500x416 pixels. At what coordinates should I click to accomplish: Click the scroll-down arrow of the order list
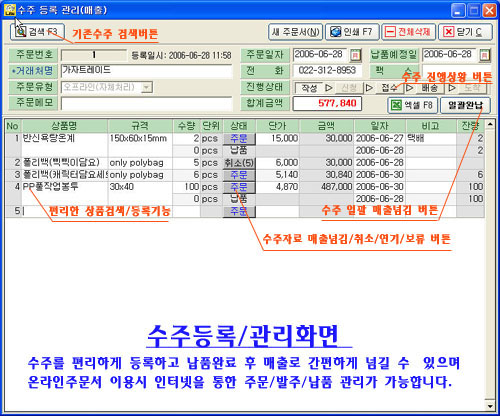pyautogui.click(x=490, y=406)
